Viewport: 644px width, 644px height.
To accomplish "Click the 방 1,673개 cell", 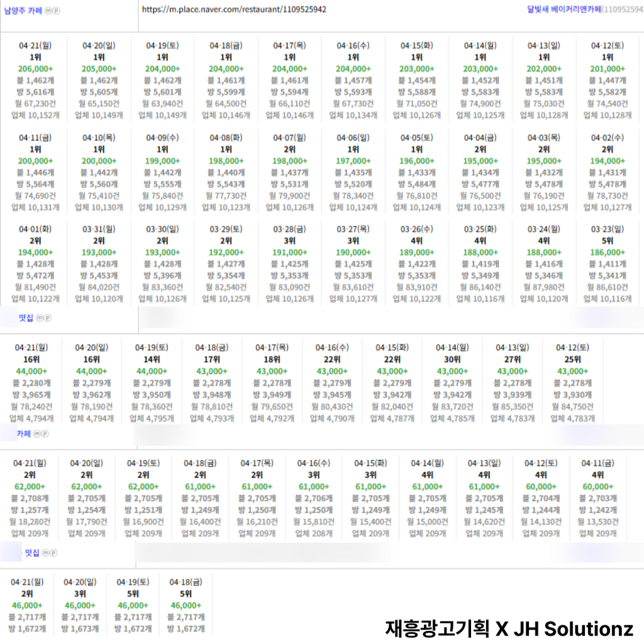I will 80,629.
